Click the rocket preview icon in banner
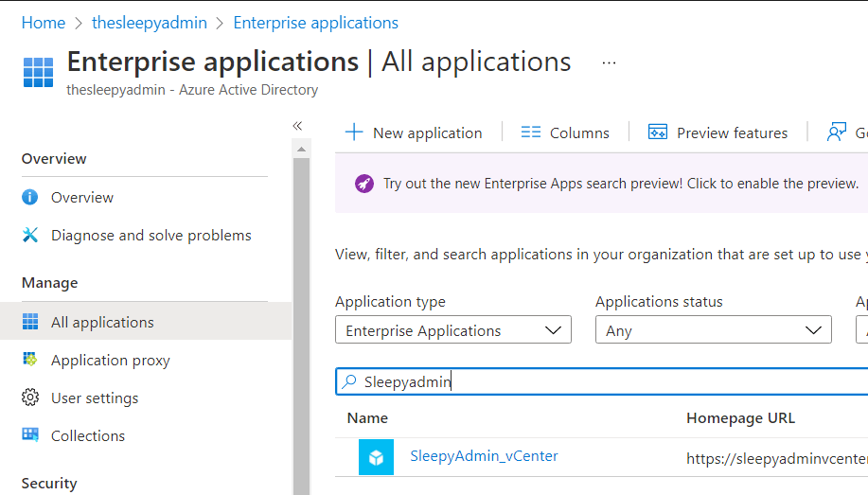 point(364,184)
